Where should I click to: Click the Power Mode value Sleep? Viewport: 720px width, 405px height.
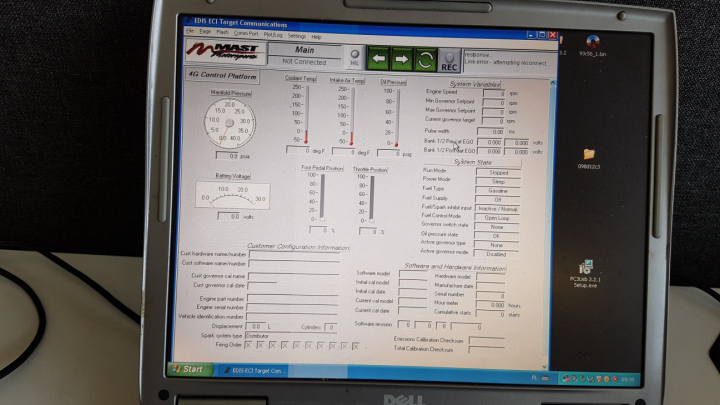click(x=498, y=182)
